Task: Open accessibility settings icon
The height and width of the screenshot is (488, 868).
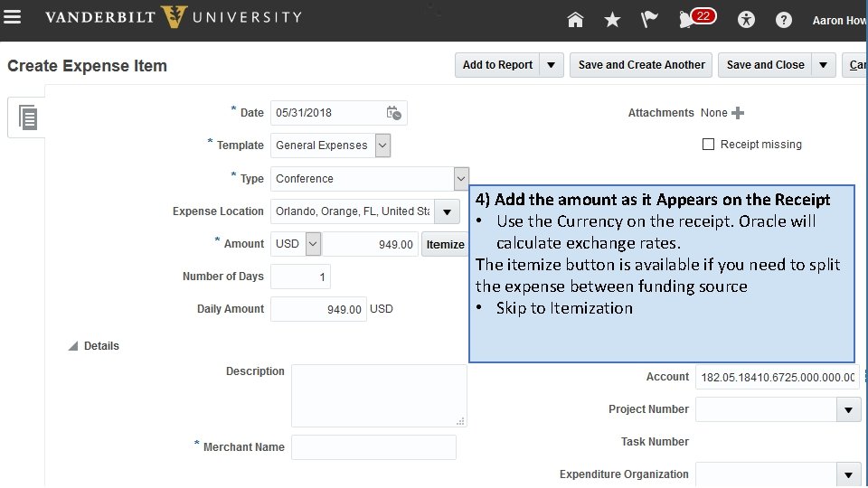Action: coord(746,20)
